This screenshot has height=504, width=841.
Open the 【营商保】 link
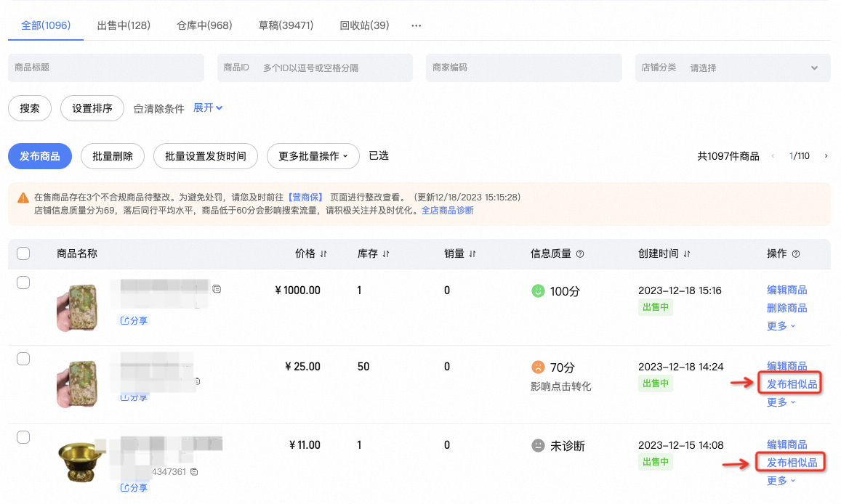[306, 197]
